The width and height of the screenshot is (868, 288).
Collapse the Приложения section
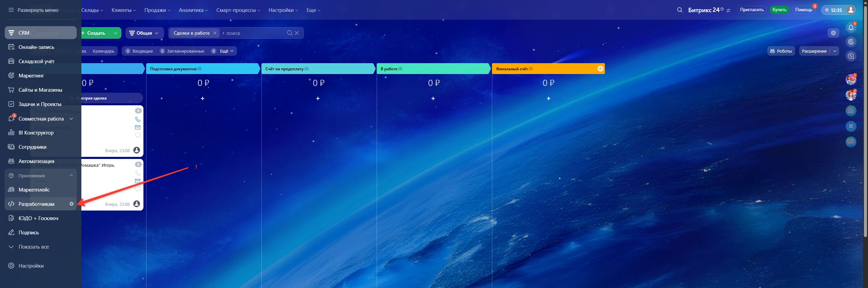click(71, 176)
